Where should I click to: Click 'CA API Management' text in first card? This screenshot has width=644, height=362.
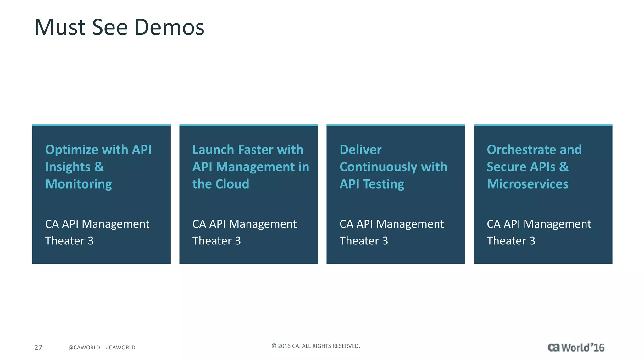[x=97, y=224]
